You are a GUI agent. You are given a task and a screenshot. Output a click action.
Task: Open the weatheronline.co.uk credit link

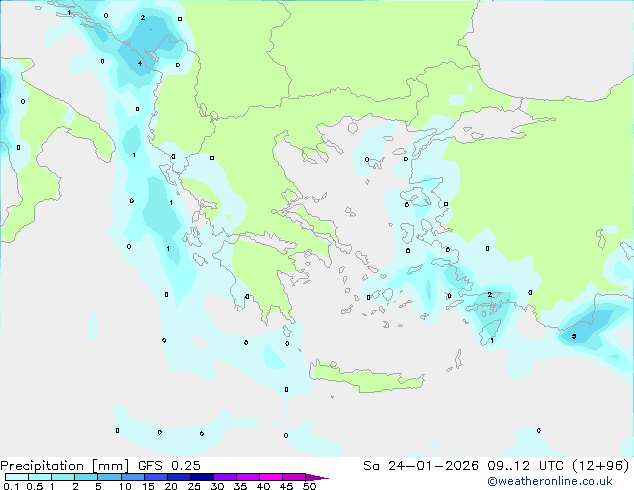[x=550, y=481]
